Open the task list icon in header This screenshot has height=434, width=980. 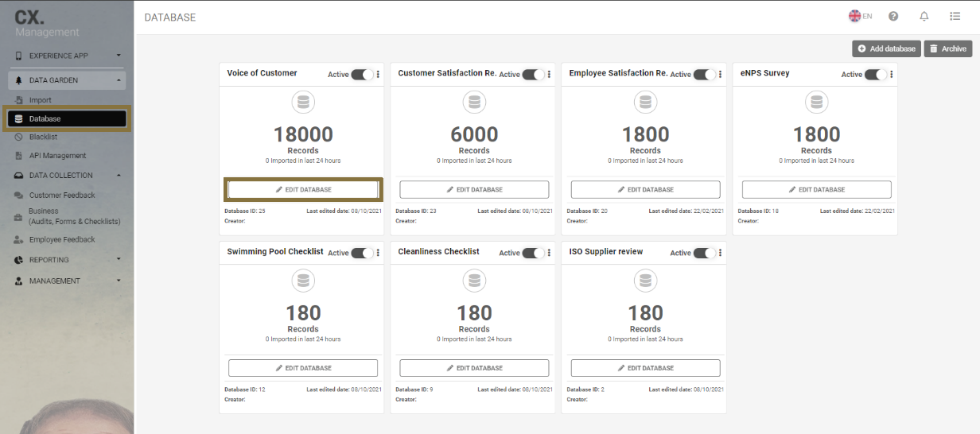(955, 16)
